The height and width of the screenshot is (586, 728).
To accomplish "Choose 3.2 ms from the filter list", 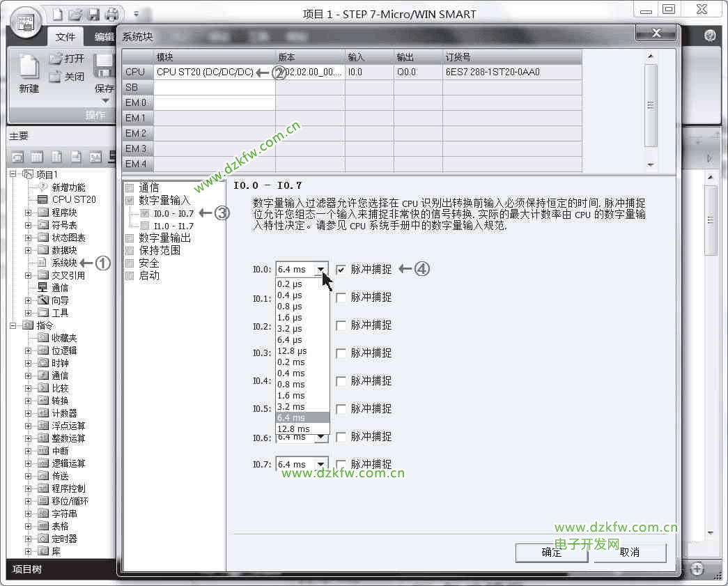I will click(302, 406).
